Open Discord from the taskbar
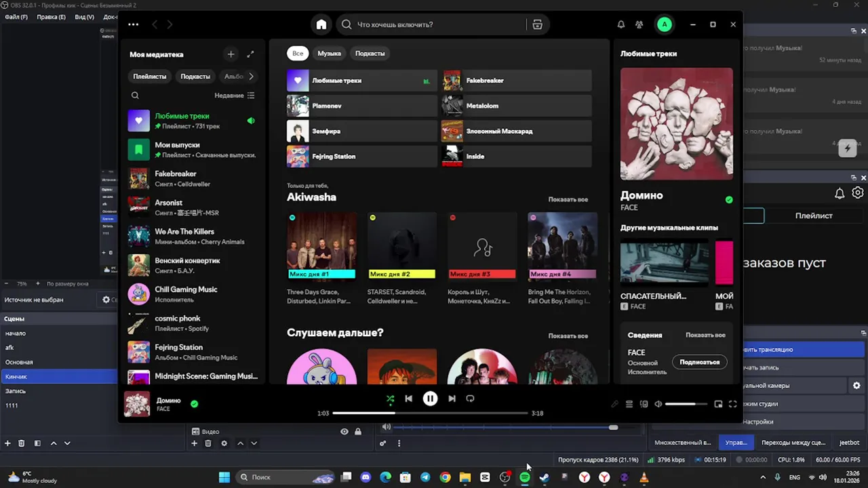The width and height of the screenshot is (868, 488). coord(366,477)
